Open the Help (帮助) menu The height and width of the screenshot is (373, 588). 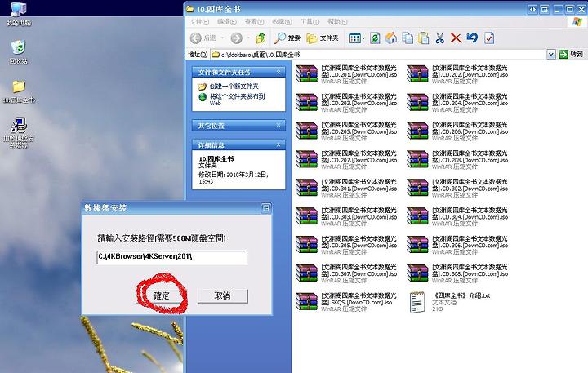pyautogui.click(x=337, y=22)
